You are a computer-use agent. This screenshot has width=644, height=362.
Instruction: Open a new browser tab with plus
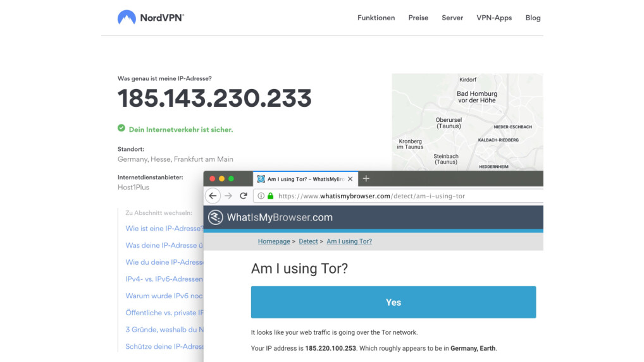click(366, 178)
